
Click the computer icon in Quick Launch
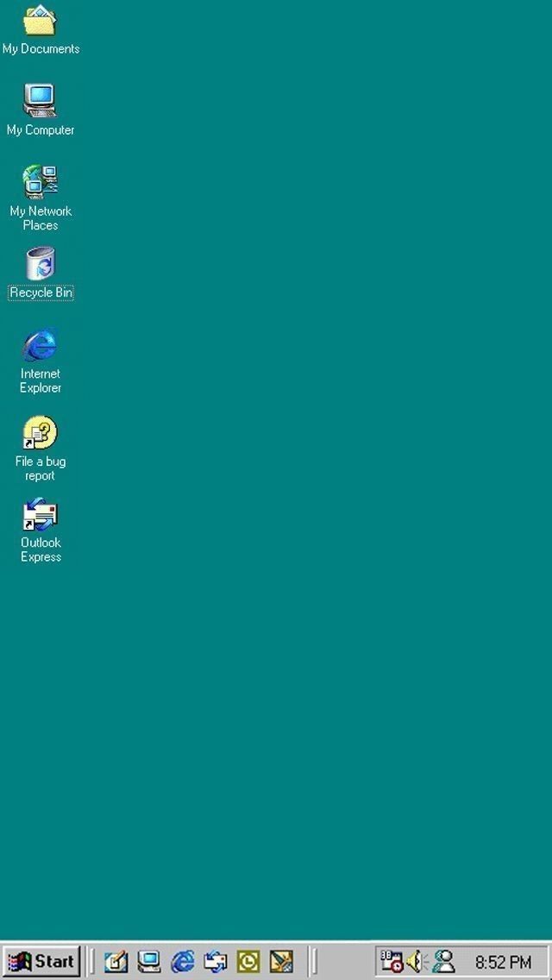[149, 961]
